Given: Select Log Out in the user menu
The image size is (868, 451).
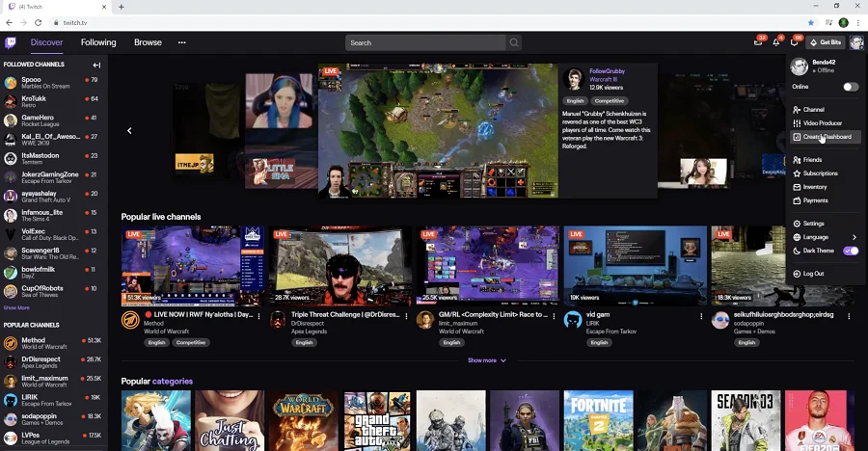Looking at the screenshot, I should [x=813, y=274].
